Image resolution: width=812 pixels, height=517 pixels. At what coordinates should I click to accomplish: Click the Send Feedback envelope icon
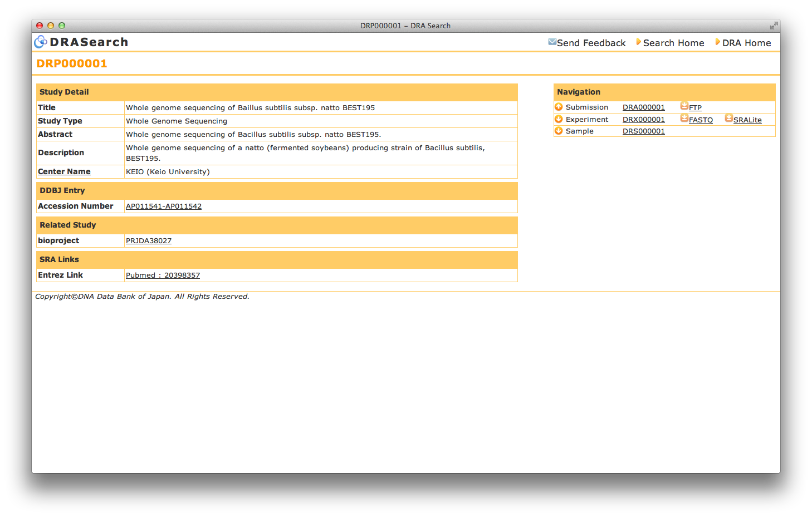552,42
